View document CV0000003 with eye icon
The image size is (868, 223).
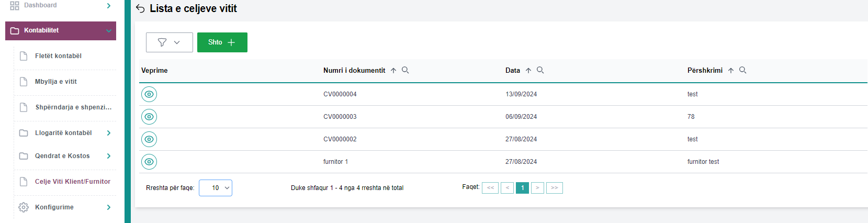[149, 117]
